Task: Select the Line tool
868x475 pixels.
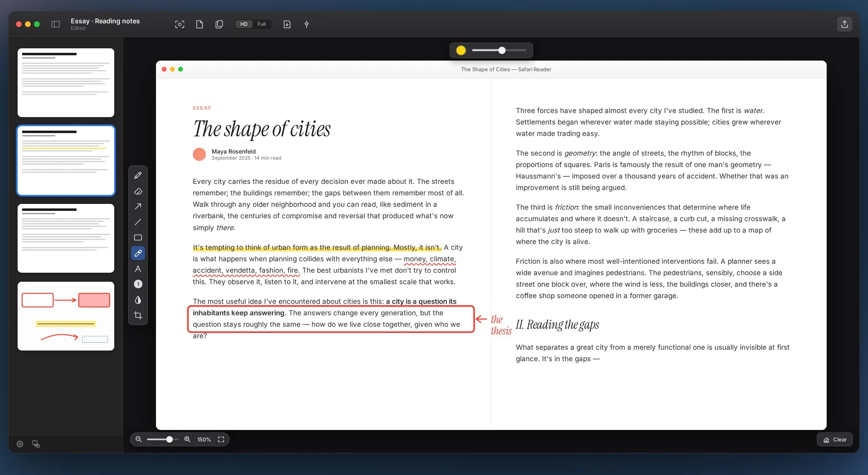Action: (x=138, y=222)
